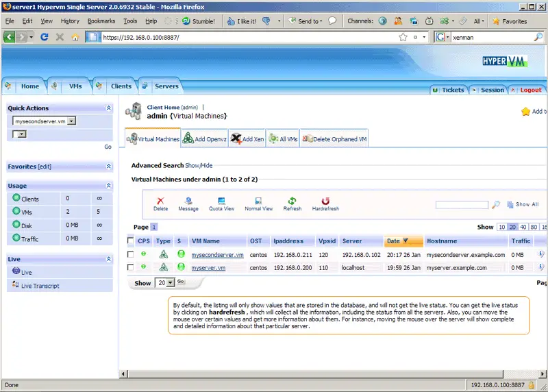Click Firefox Stop button
The height and width of the screenshot is (392, 548).
coord(60,37)
